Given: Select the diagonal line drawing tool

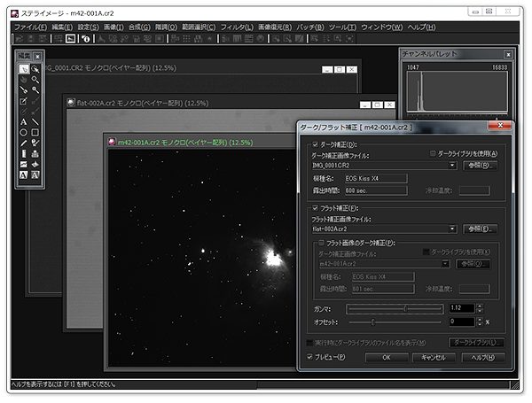Looking at the screenshot, I should [x=35, y=121].
